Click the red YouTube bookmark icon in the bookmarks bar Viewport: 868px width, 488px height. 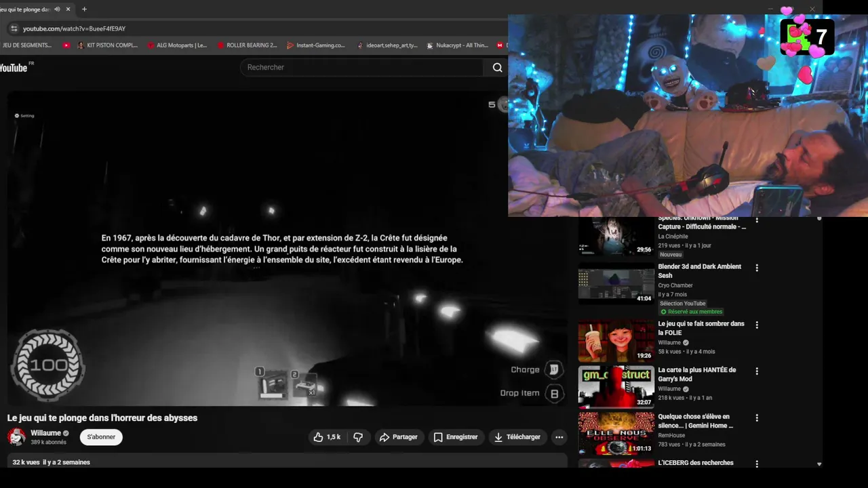66,45
